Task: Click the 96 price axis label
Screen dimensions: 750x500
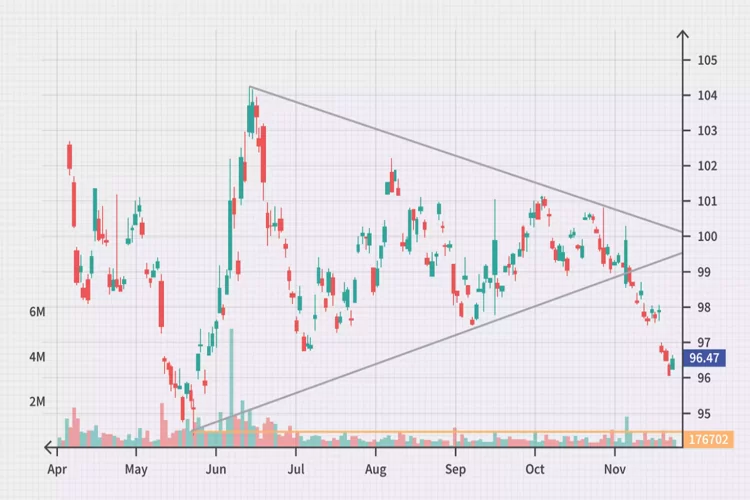Action: tap(704, 378)
